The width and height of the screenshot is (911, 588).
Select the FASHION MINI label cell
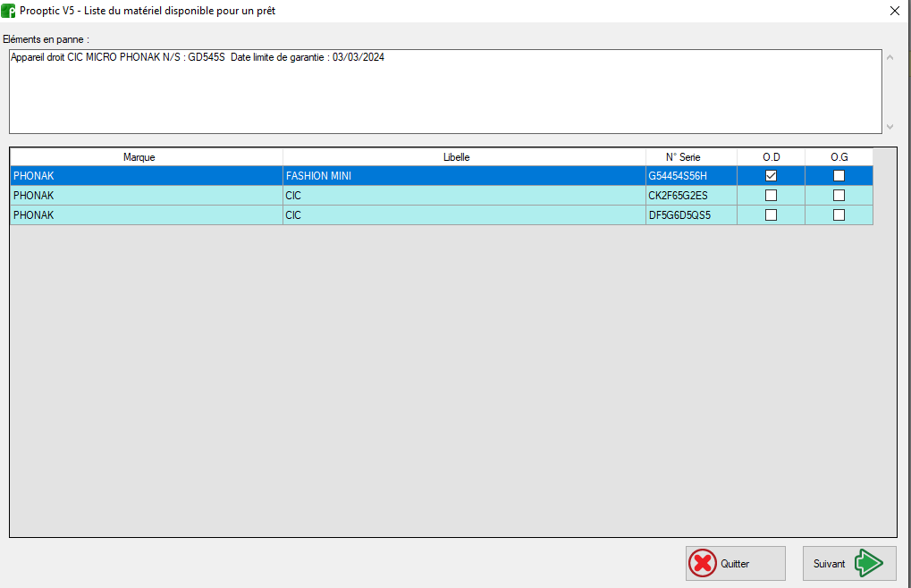tap(464, 175)
